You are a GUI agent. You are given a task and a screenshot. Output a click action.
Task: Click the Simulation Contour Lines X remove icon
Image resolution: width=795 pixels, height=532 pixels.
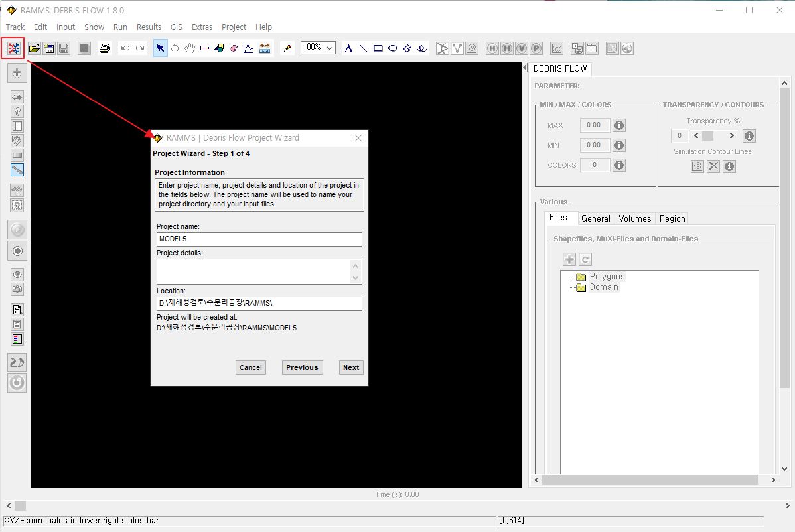coord(713,166)
